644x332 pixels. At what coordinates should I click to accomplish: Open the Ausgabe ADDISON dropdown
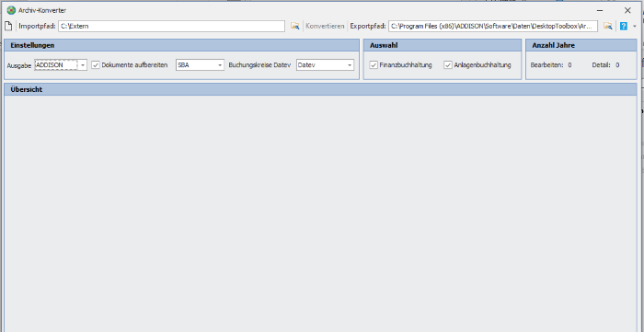click(x=83, y=65)
